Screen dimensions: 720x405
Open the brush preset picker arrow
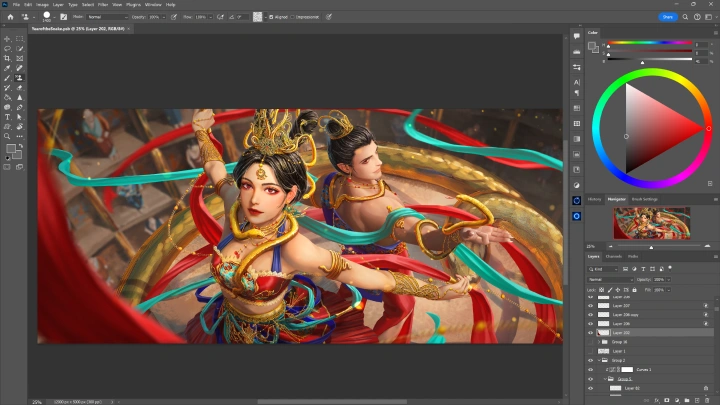(55, 17)
